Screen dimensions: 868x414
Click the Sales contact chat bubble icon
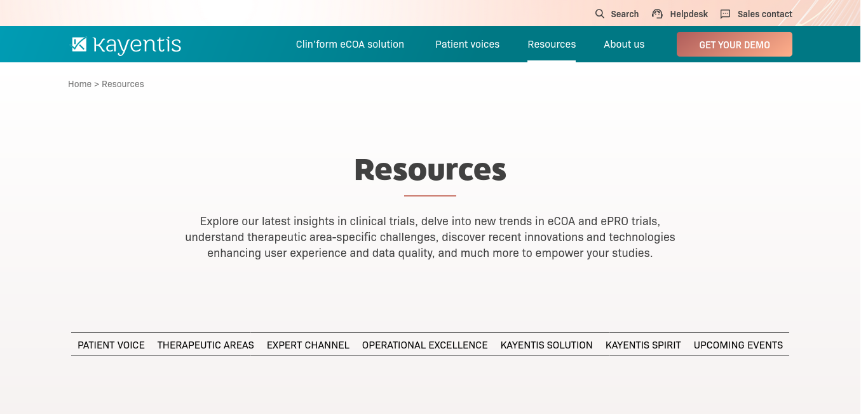tap(725, 14)
